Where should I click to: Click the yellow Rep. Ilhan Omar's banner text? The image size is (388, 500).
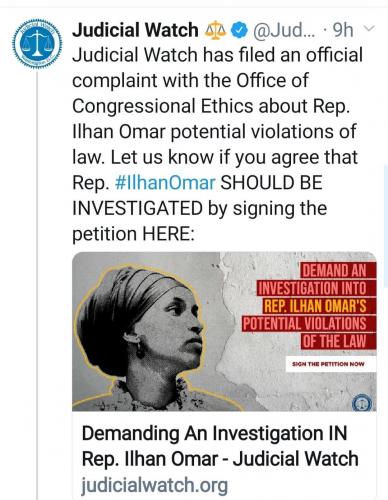315,306
